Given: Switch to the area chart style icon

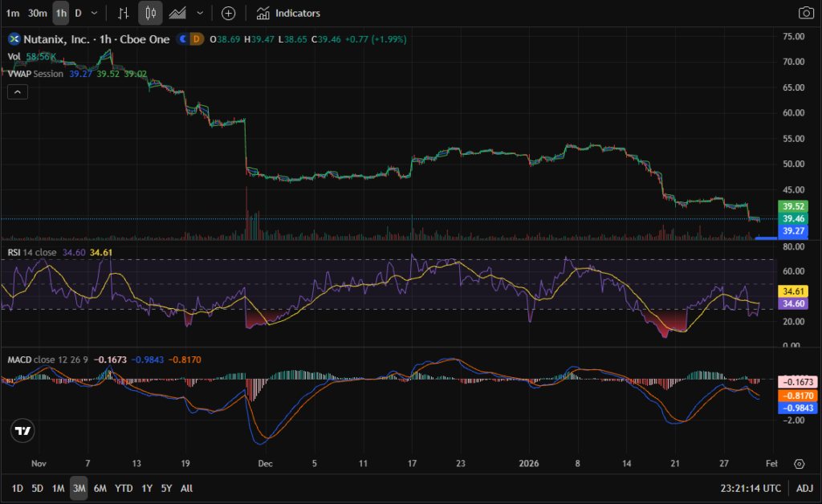Looking at the screenshot, I should click(x=178, y=13).
